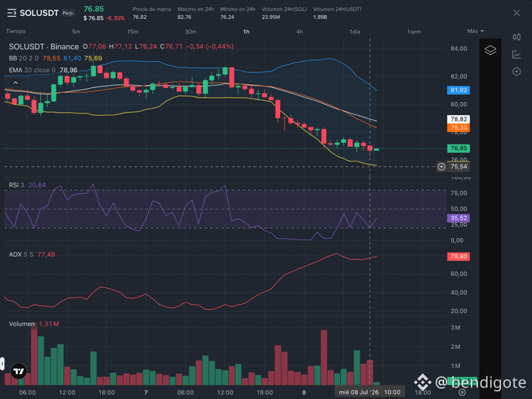The height and width of the screenshot is (399, 532).
Task: Click the Volumen 24h(USDT) value 1.89B
Action: 320,17
